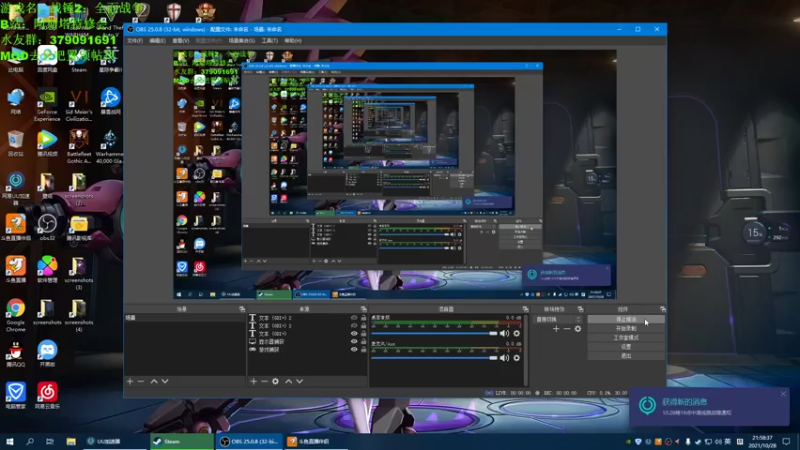Toggle lock for 游戏捕获 source

[x=363, y=350]
